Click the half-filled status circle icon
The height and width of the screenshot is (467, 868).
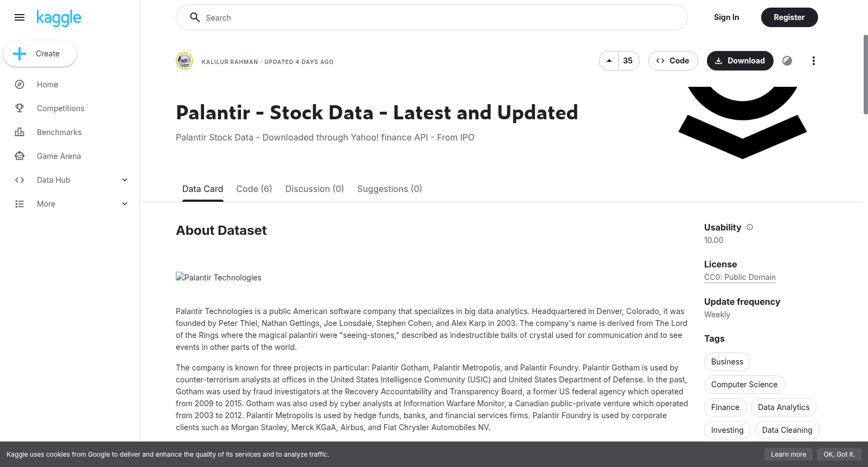[x=787, y=61]
